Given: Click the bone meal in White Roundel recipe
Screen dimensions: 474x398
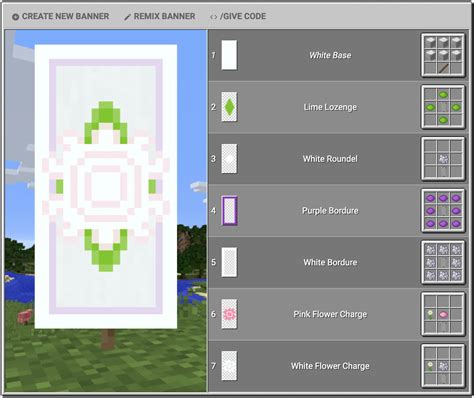Looking at the screenshot, I should pyautogui.click(x=443, y=159).
